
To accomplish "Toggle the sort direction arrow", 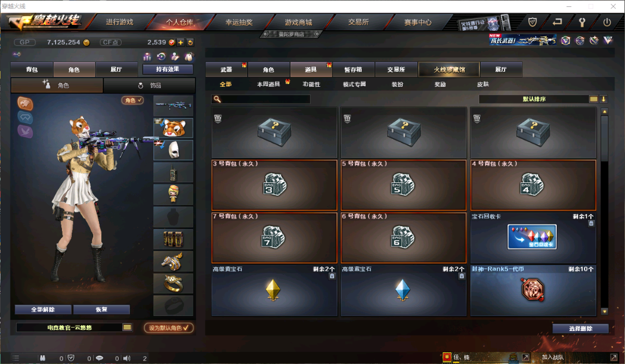I will (604, 99).
